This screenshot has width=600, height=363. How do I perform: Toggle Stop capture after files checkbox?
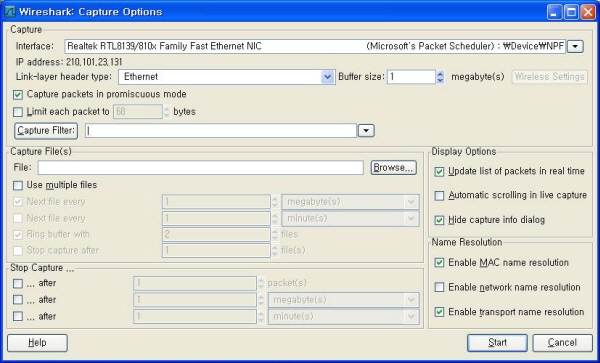point(18,251)
